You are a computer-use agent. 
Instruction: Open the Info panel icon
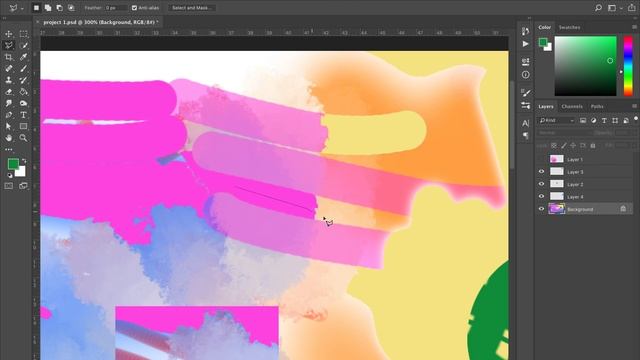pyautogui.click(x=525, y=75)
